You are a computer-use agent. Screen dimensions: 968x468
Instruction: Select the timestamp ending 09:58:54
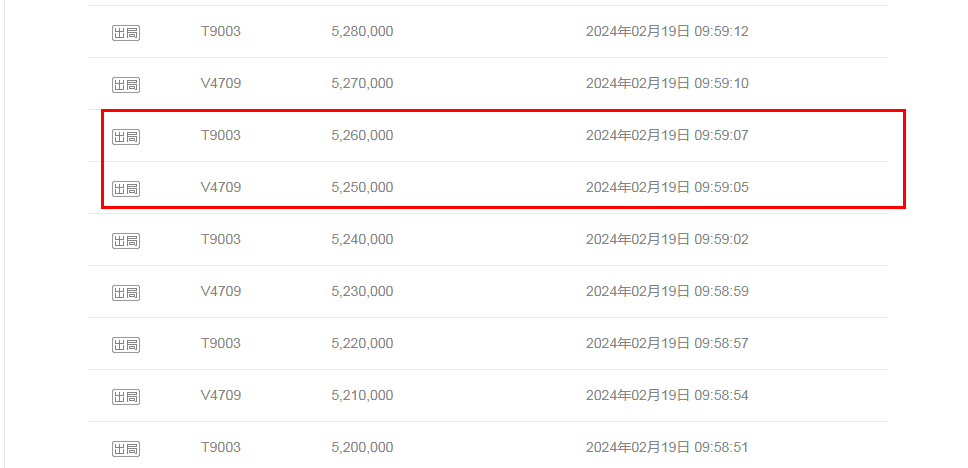tap(666, 395)
